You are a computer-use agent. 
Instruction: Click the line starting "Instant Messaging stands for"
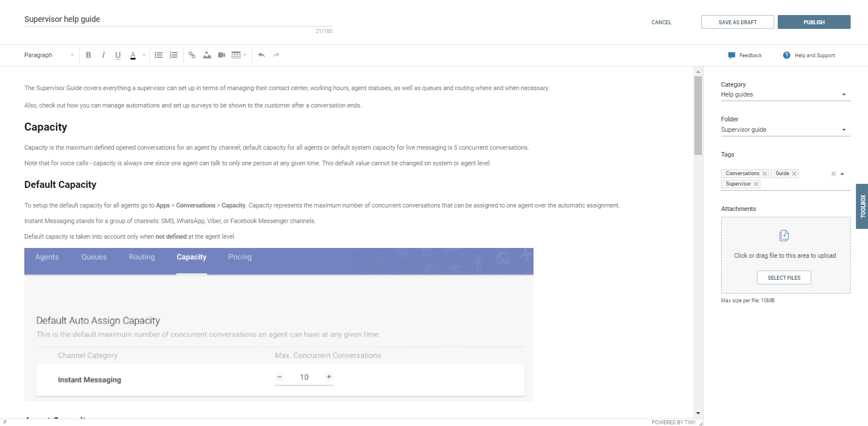pyautogui.click(x=170, y=221)
